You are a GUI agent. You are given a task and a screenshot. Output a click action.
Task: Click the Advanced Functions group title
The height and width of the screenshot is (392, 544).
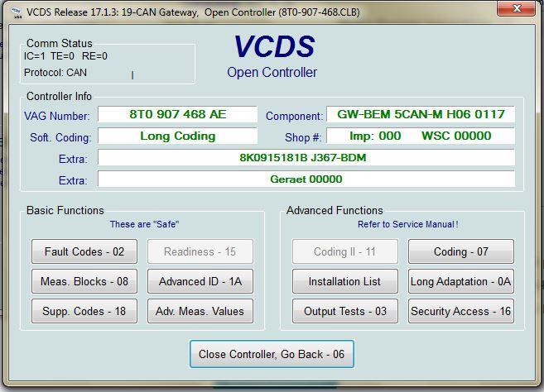[x=335, y=210]
